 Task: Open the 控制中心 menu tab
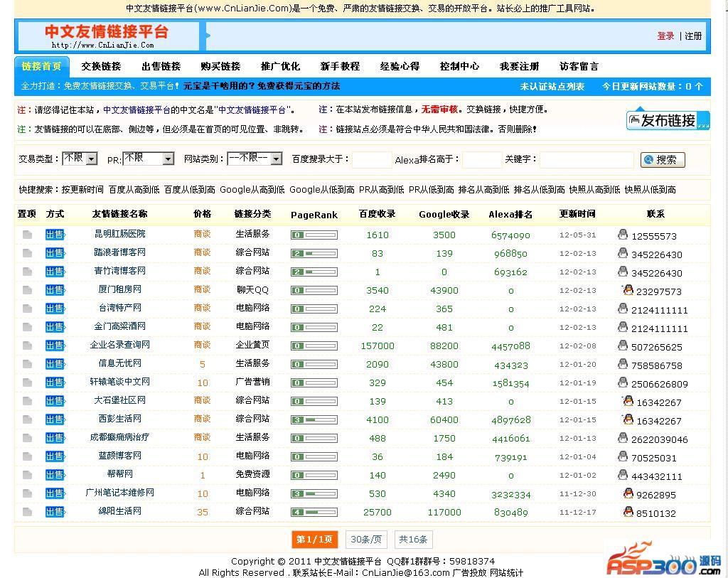pyautogui.click(x=459, y=66)
